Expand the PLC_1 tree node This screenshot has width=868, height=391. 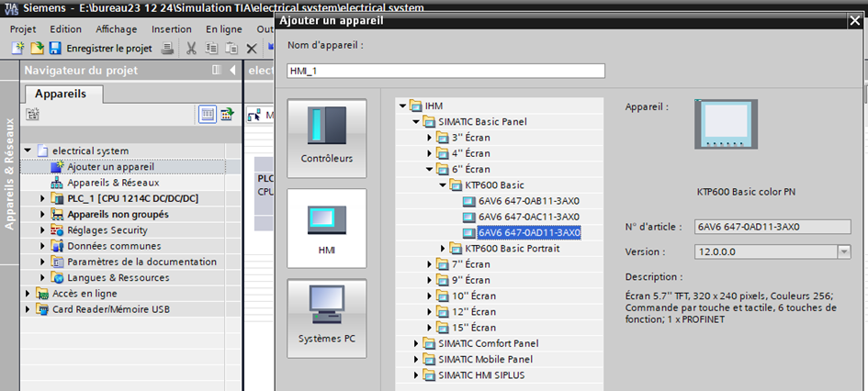pyautogui.click(x=42, y=199)
